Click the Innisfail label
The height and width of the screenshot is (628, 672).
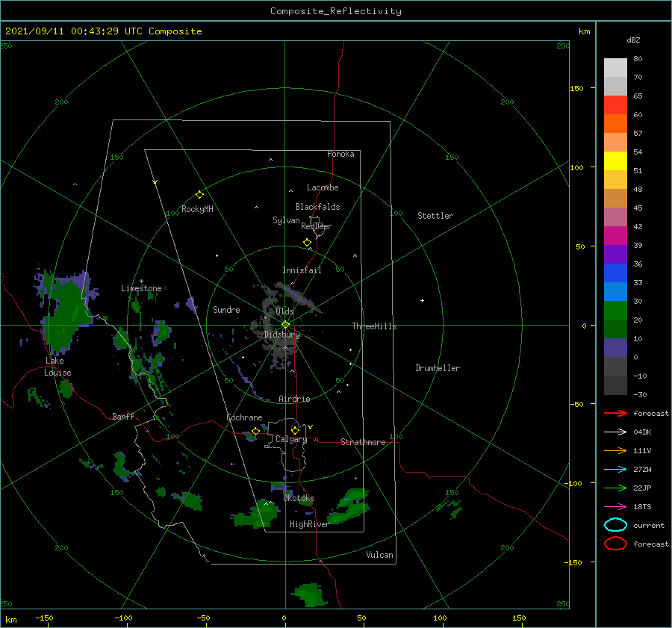(x=302, y=270)
